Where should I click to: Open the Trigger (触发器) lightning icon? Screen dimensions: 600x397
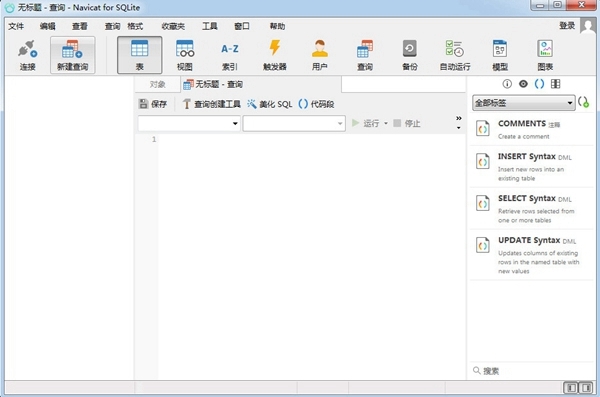point(275,55)
